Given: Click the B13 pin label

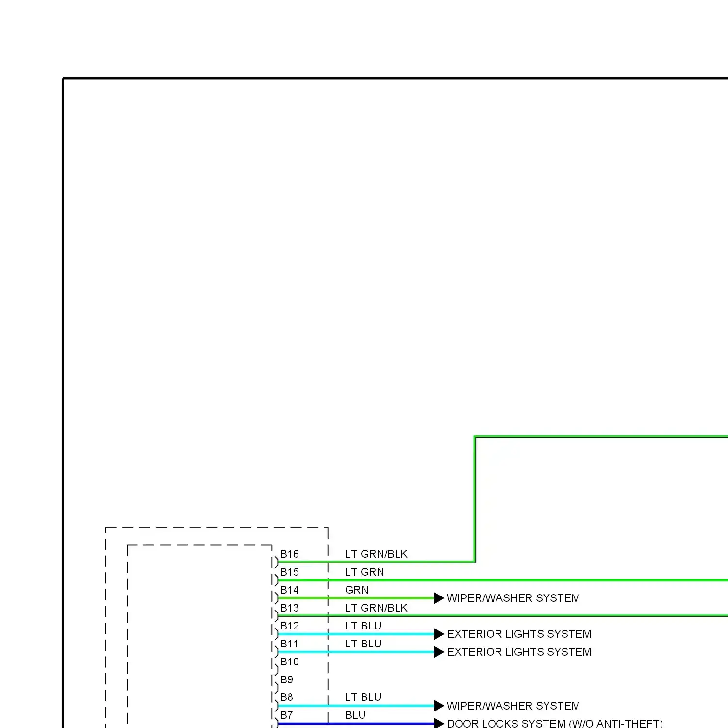Looking at the screenshot, I should (x=289, y=608).
